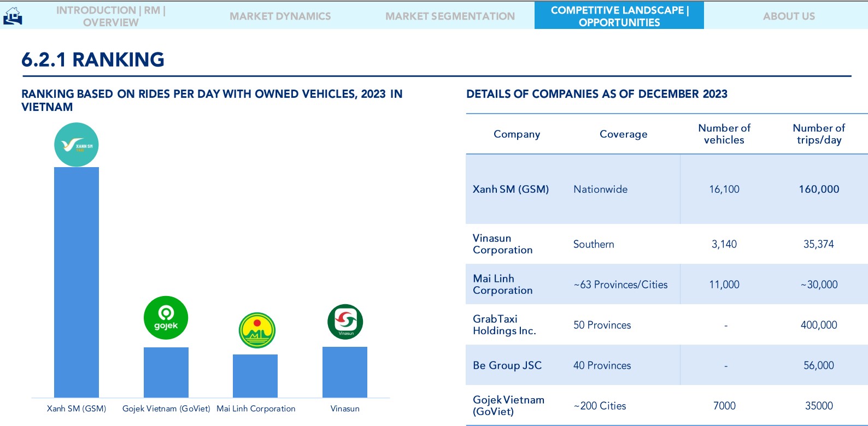Click the 'Number of vehicles' column header
The width and height of the screenshot is (868, 426).
724,134
